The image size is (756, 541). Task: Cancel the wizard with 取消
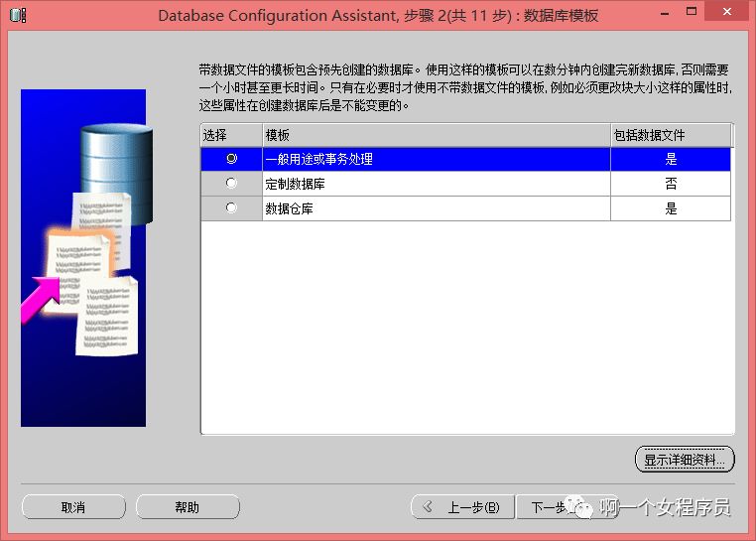point(73,507)
